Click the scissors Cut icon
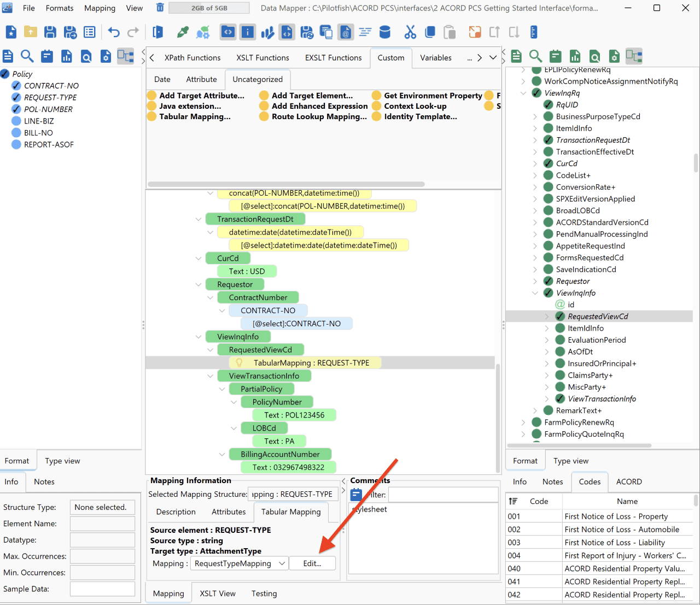Viewport: 700px width, 605px height. pos(410,32)
